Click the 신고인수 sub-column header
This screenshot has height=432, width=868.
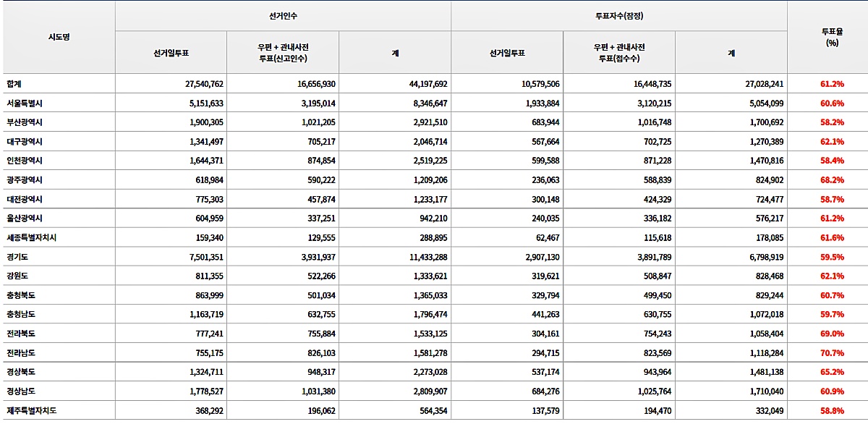(x=282, y=53)
